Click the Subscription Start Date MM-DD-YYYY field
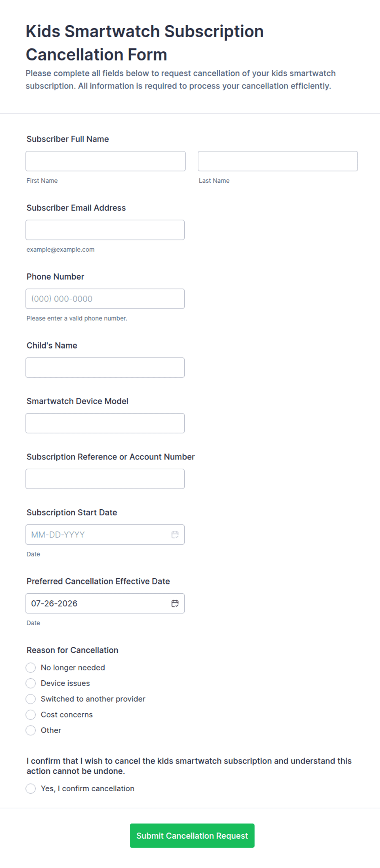This screenshot has width=380, height=868. coord(105,535)
